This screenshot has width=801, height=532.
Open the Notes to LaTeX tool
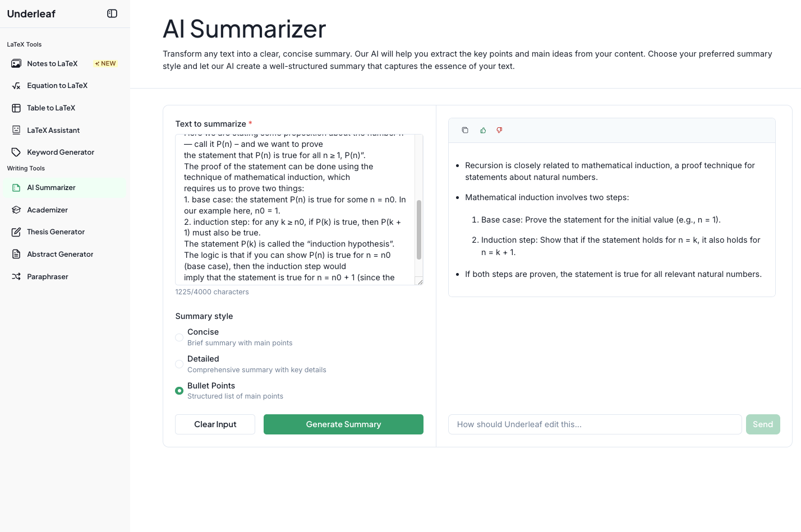[52, 63]
